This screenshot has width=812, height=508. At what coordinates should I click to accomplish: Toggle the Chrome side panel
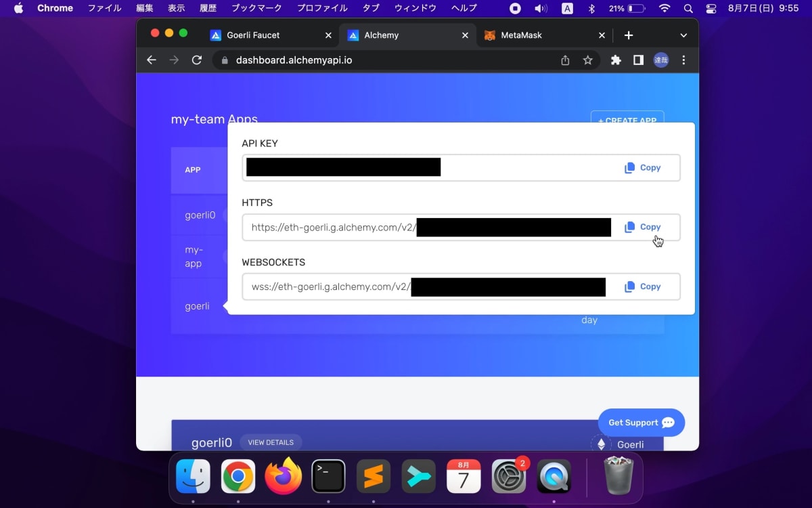coord(638,60)
